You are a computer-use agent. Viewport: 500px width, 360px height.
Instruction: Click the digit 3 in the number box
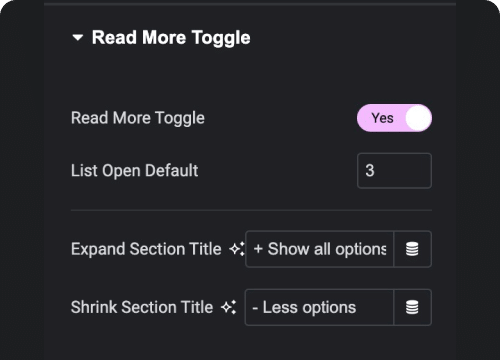370,171
